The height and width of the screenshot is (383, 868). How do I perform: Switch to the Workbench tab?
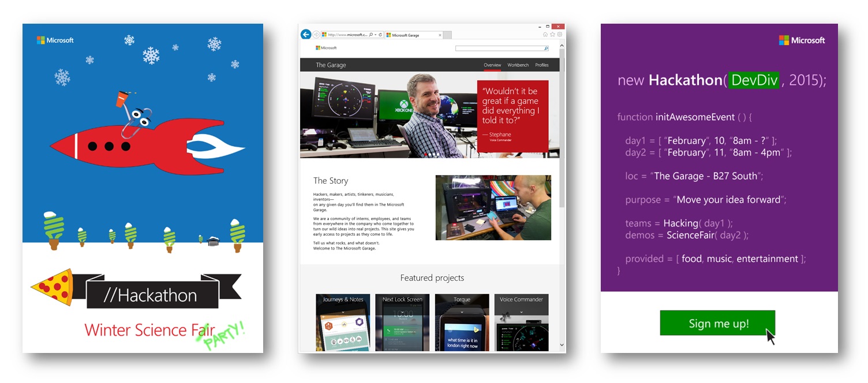coord(518,65)
